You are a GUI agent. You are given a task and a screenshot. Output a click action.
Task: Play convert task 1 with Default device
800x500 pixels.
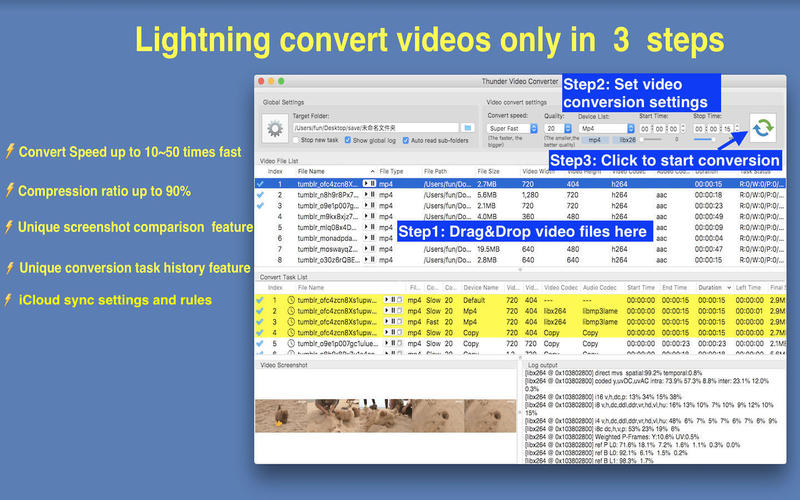point(386,300)
